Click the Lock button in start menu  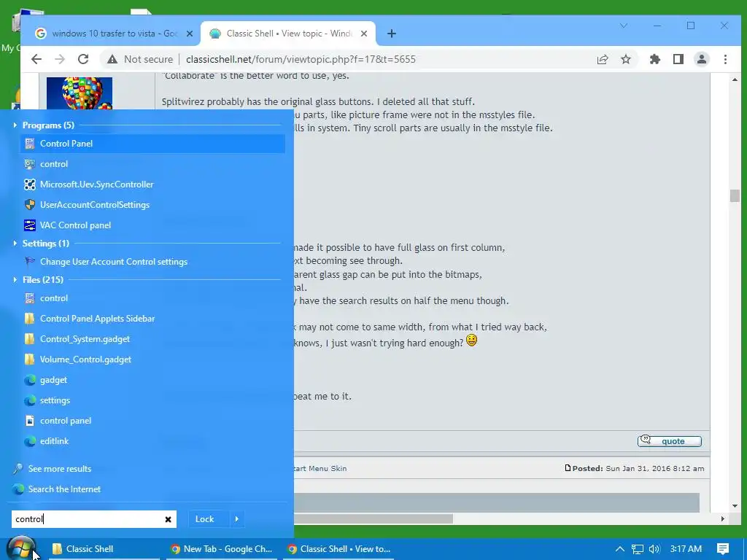[x=204, y=519]
